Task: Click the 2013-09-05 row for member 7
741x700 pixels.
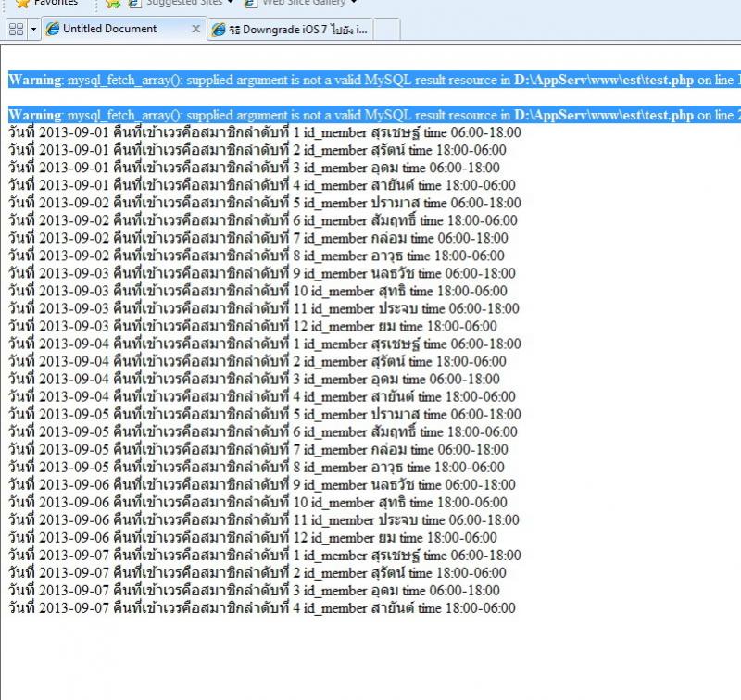Action: click(x=258, y=450)
